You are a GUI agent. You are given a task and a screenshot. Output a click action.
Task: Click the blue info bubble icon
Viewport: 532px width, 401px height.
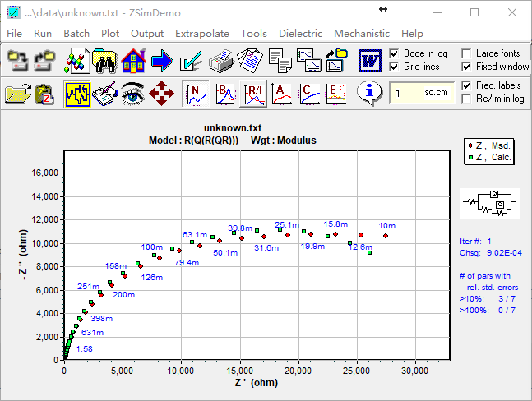tap(369, 93)
